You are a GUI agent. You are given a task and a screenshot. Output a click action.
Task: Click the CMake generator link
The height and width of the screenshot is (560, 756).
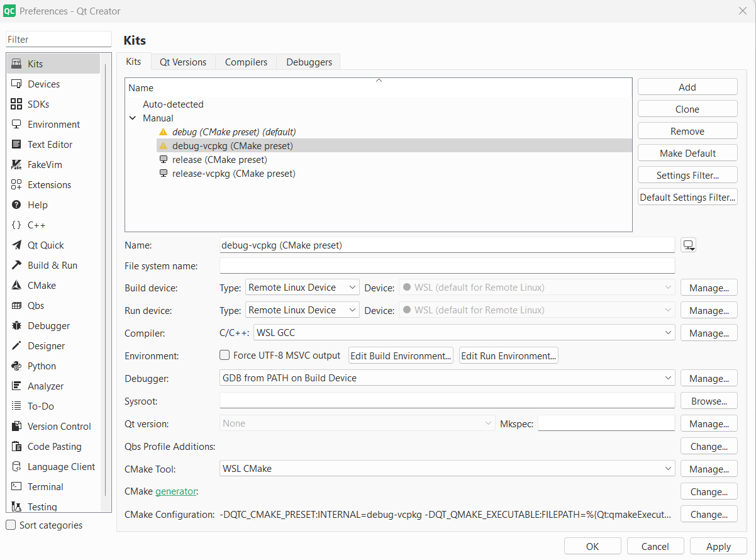[x=176, y=491]
